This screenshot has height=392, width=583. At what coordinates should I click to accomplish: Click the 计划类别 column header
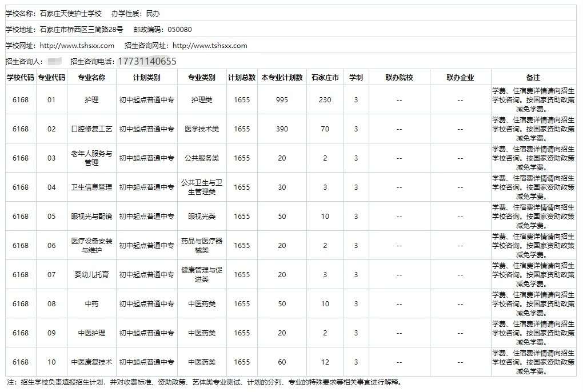tap(144, 77)
